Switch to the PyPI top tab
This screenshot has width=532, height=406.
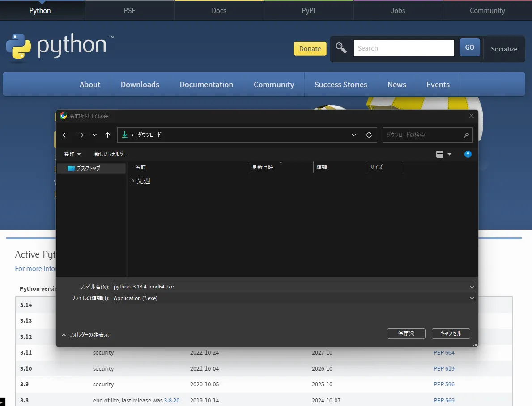(x=308, y=11)
